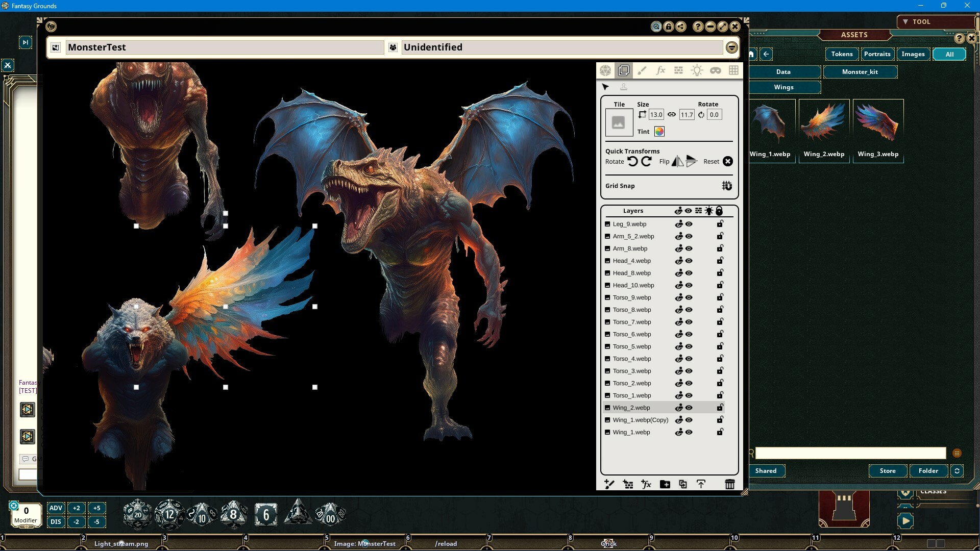Duplicate the selected layer
The width and height of the screenshot is (980, 551).
pyautogui.click(x=682, y=485)
